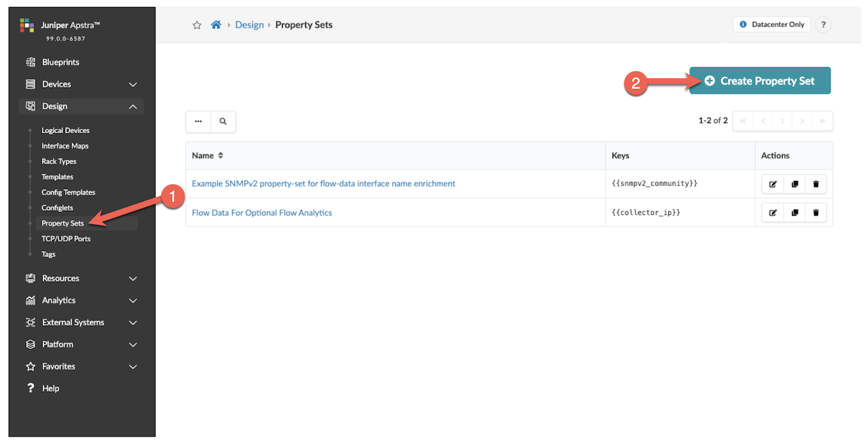Click the Blueprints sidebar icon

(x=30, y=62)
